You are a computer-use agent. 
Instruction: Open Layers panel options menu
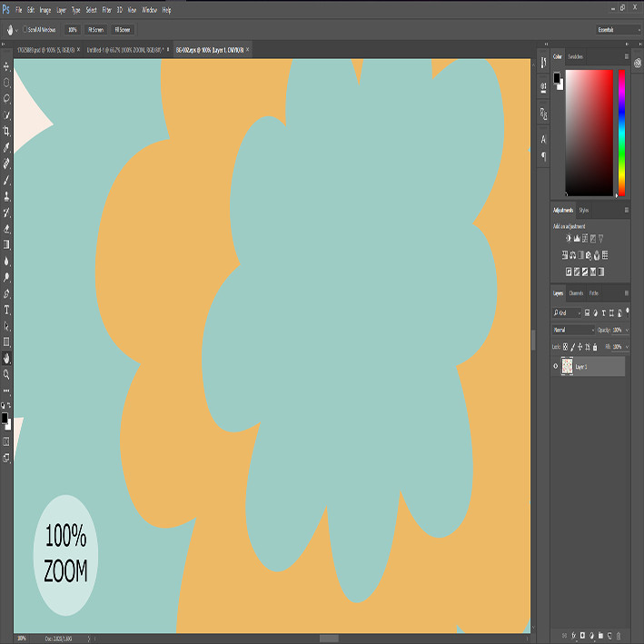627,292
